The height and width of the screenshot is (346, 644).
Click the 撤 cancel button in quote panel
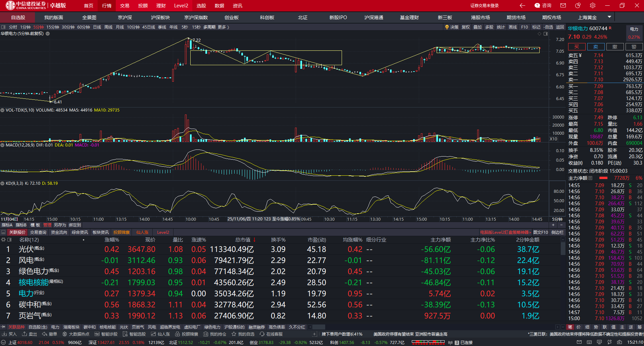[x=615, y=47]
